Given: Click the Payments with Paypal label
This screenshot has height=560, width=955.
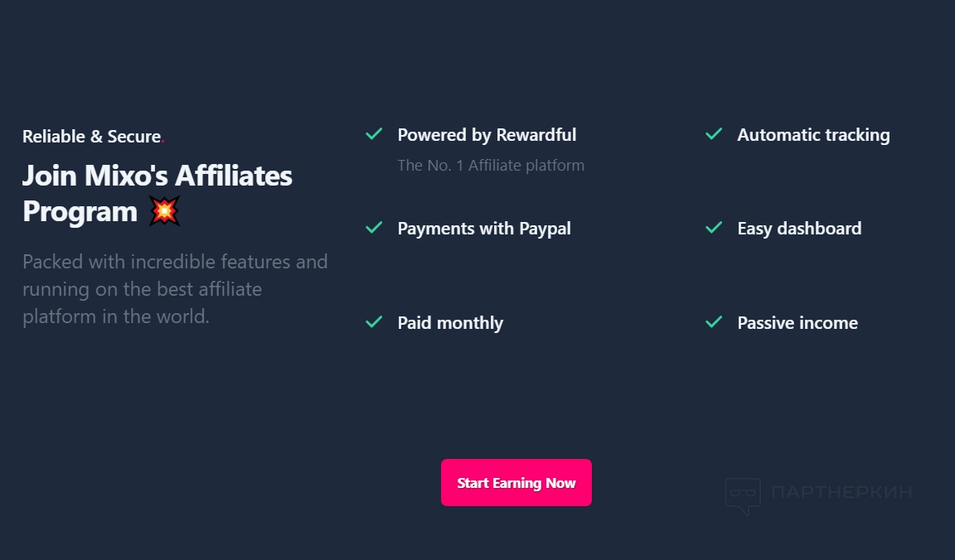Looking at the screenshot, I should coord(484,229).
